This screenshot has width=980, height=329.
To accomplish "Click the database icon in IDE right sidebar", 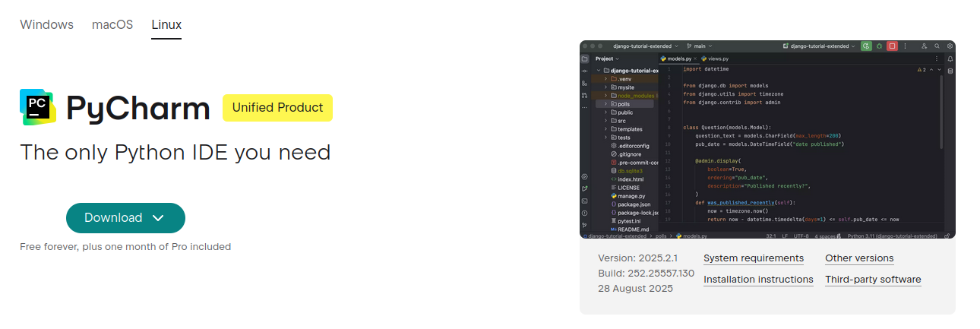I will click(950, 71).
